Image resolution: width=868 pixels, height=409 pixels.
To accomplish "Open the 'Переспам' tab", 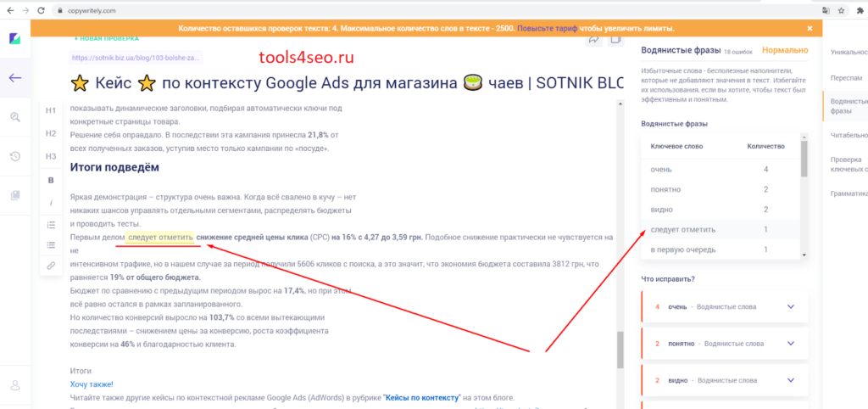I will tap(845, 78).
